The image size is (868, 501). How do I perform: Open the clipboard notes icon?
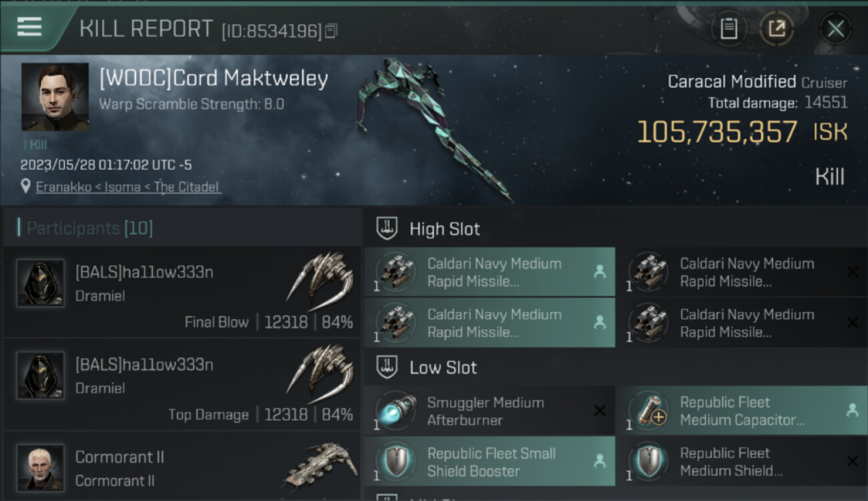click(728, 29)
